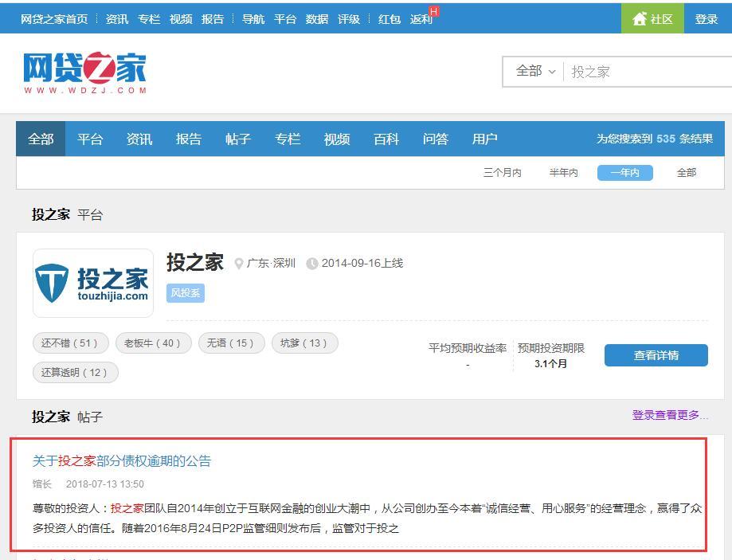Image resolution: width=732 pixels, height=560 pixels.
Task: Click the 登录 login link
Action: [x=707, y=19]
